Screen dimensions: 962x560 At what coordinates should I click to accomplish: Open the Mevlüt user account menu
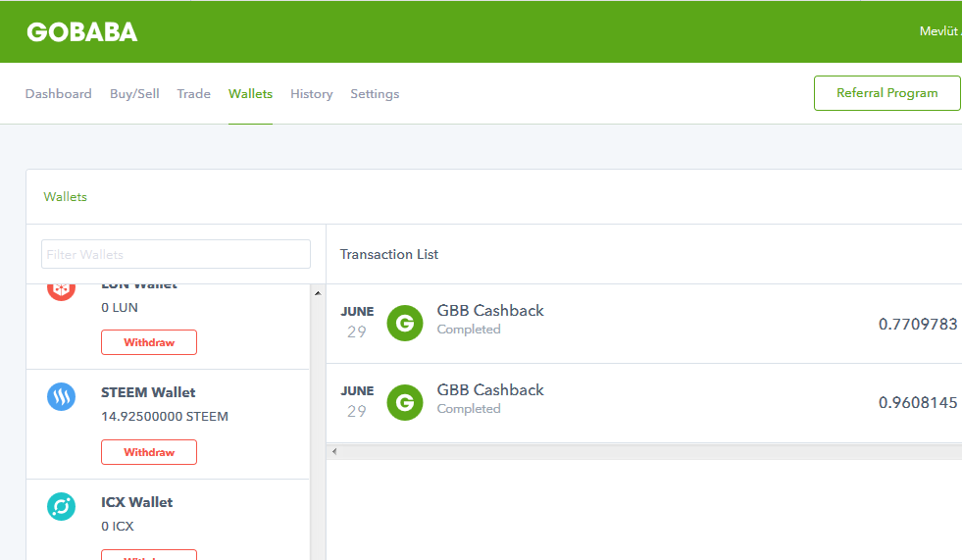point(939,31)
